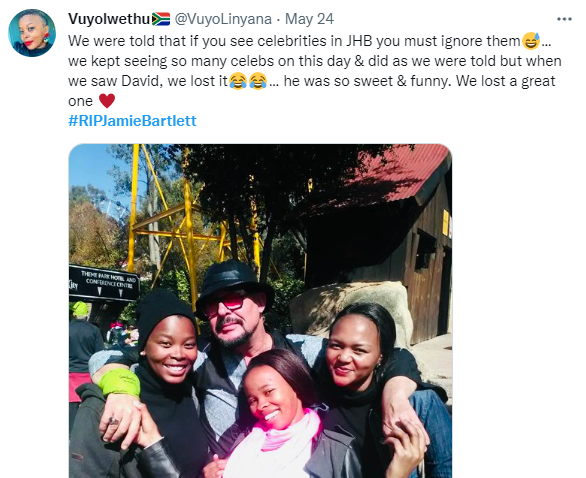Click the second crying-laughing emoji
The width and height of the screenshot is (586, 478).
(x=258, y=81)
